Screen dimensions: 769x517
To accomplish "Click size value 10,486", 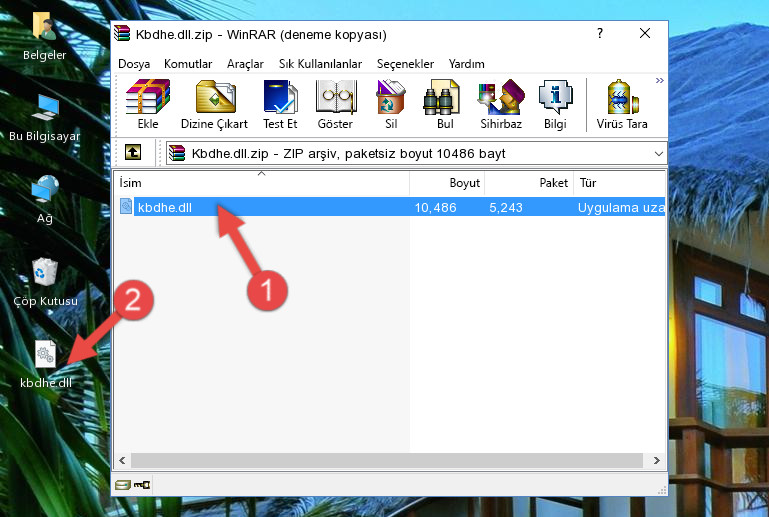I will tap(436, 207).
